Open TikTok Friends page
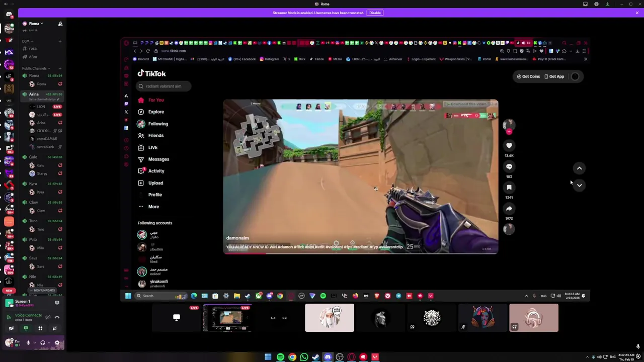This screenshot has height=362, width=644. [x=151, y=135]
